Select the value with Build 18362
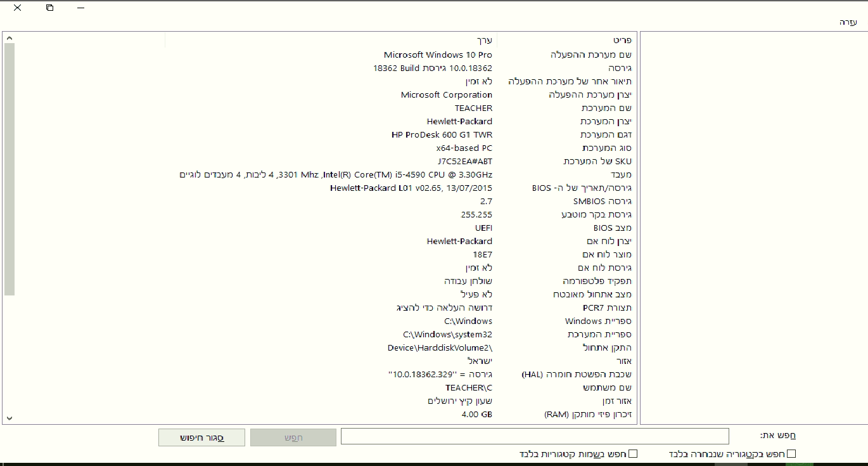This screenshot has height=466, width=868. pos(433,68)
